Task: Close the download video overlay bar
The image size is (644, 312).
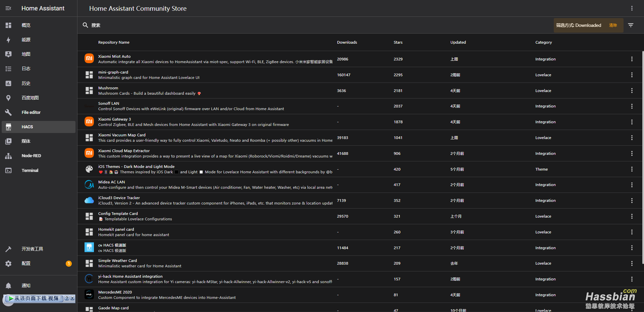Action: coord(72,298)
